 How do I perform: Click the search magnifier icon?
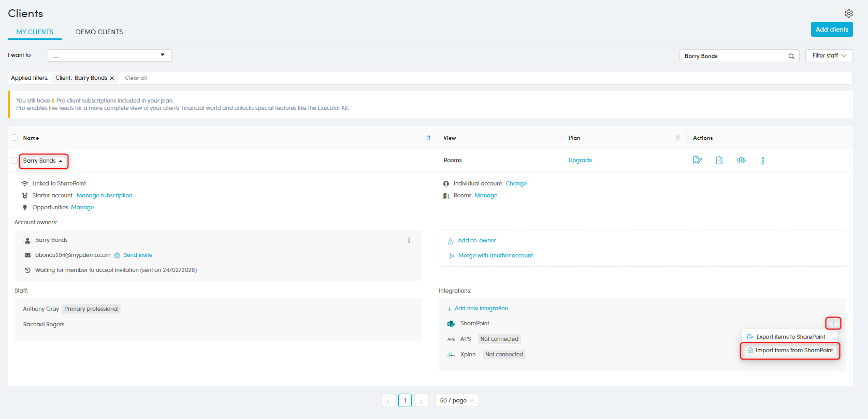pyautogui.click(x=791, y=56)
